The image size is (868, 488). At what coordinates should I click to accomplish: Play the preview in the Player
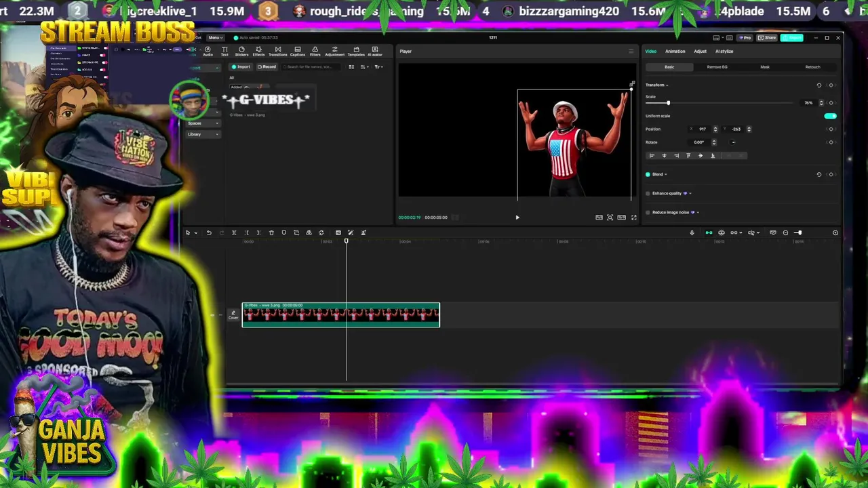click(x=517, y=218)
